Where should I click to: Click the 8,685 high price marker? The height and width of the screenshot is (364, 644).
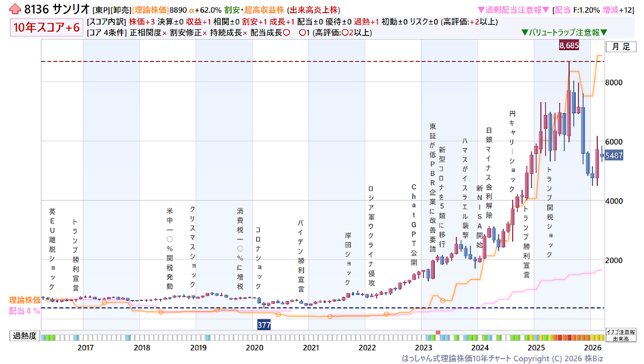[569, 46]
